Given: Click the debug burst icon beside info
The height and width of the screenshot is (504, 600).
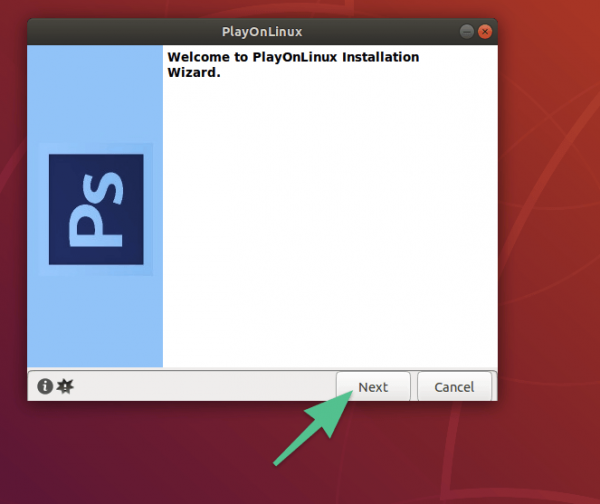Looking at the screenshot, I should [65, 386].
